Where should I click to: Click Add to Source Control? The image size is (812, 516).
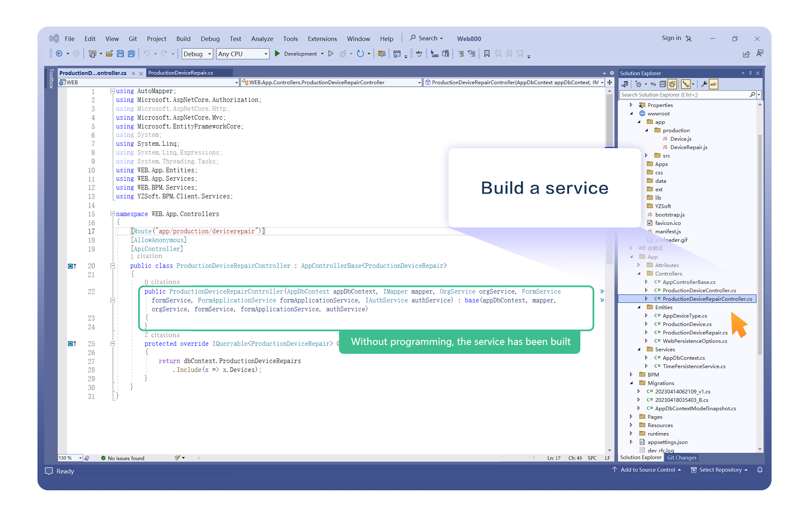click(x=647, y=470)
